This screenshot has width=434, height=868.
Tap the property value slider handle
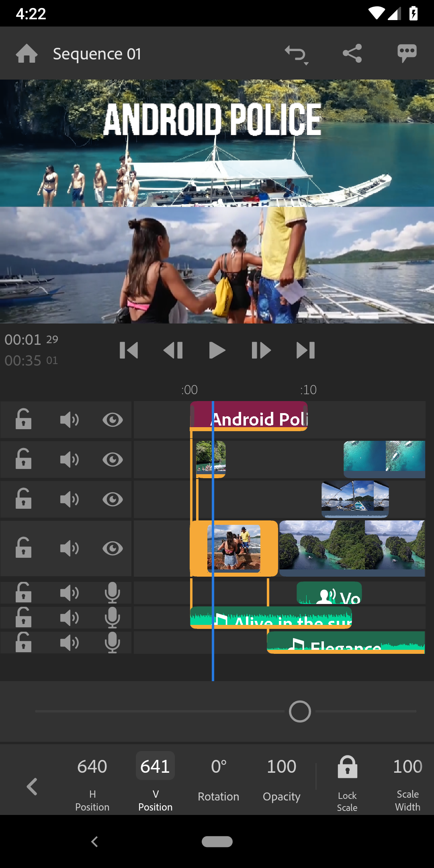point(300,711)
